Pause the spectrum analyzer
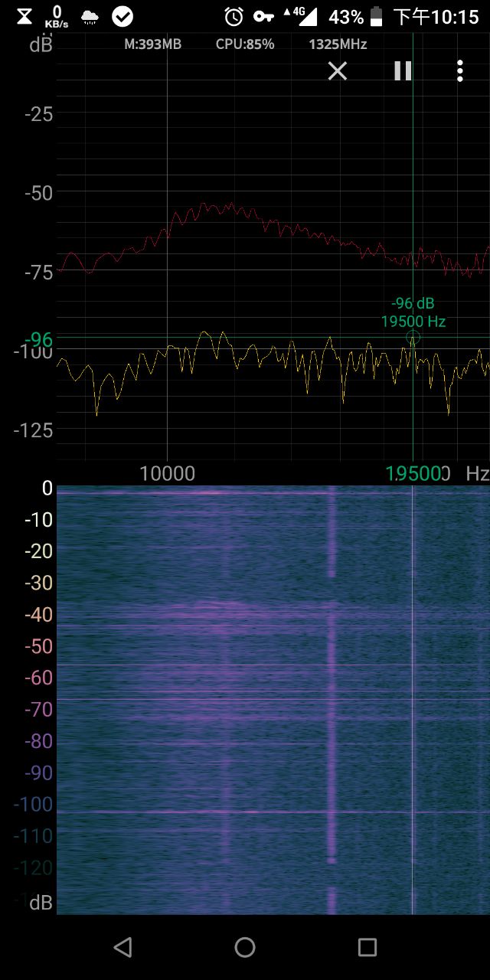 (x=403, y=71)
